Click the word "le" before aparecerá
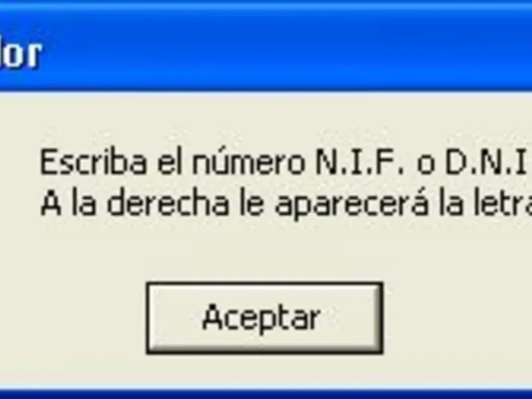 (x=251, y=203)
